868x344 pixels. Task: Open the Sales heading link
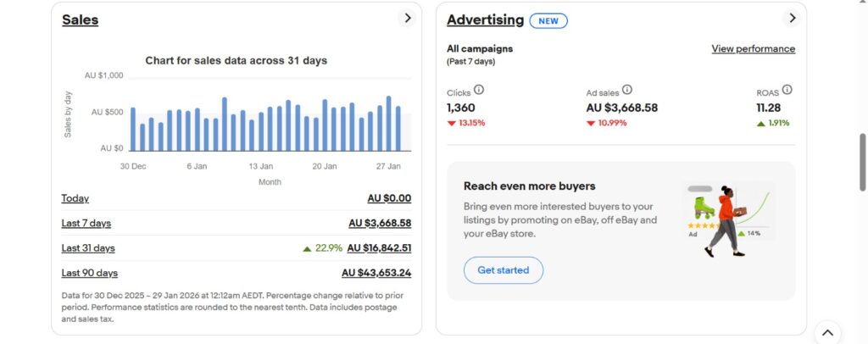[80, 19]
